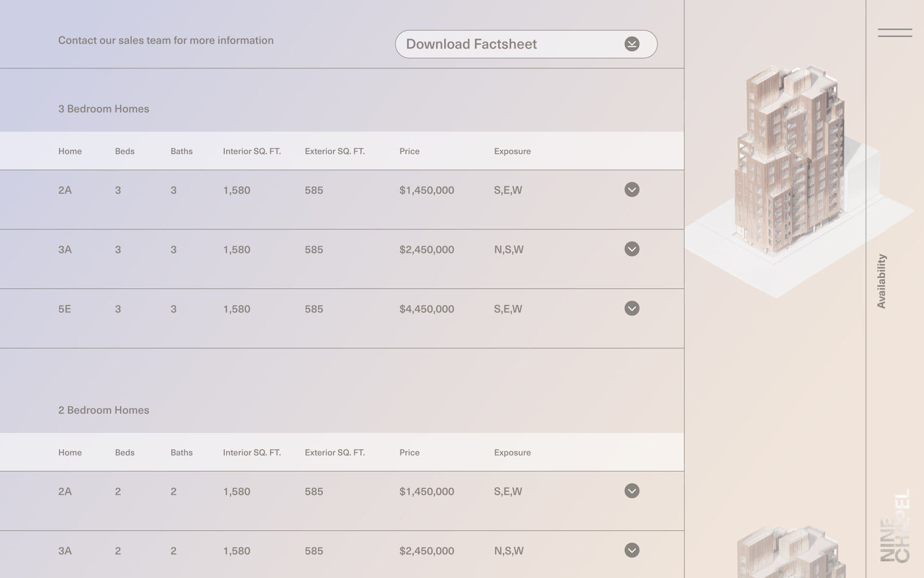Viewport: 924px width, 578px height.
Task: Click Exterior SQ. FT. header in 2 Bedroom table
Action: click(x=334, y=453)
